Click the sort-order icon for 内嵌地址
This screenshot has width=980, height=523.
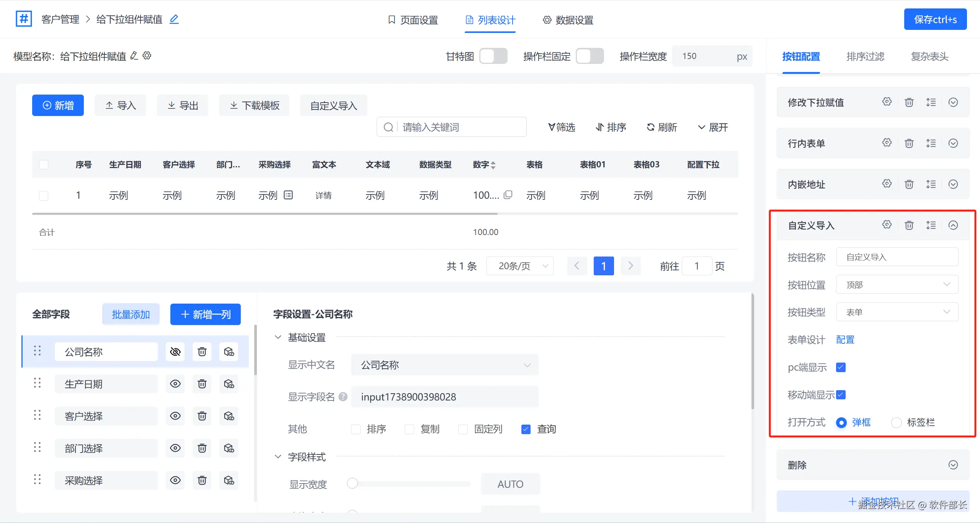click(931, 184)
